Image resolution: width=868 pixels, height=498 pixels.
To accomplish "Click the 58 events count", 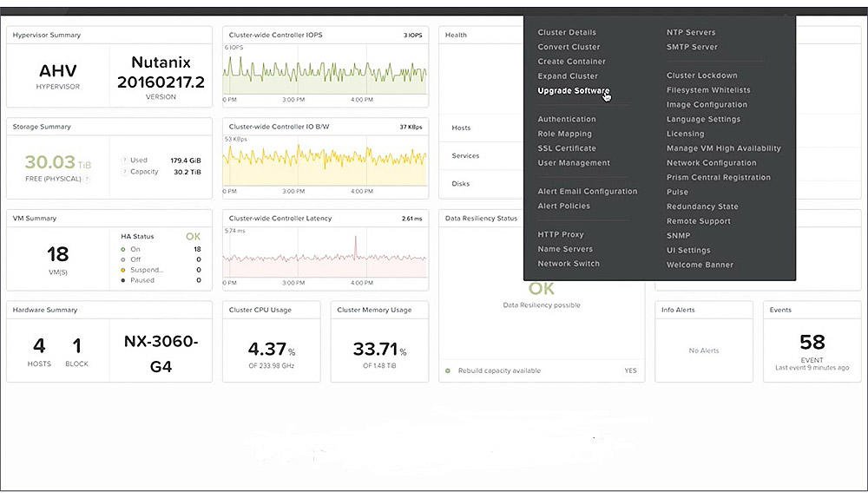I will [812, 343].
